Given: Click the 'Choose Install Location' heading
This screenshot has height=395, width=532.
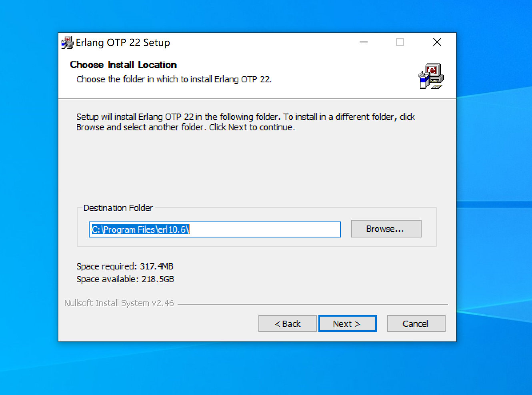Looking at the screenshot, I should coord(123,65).
